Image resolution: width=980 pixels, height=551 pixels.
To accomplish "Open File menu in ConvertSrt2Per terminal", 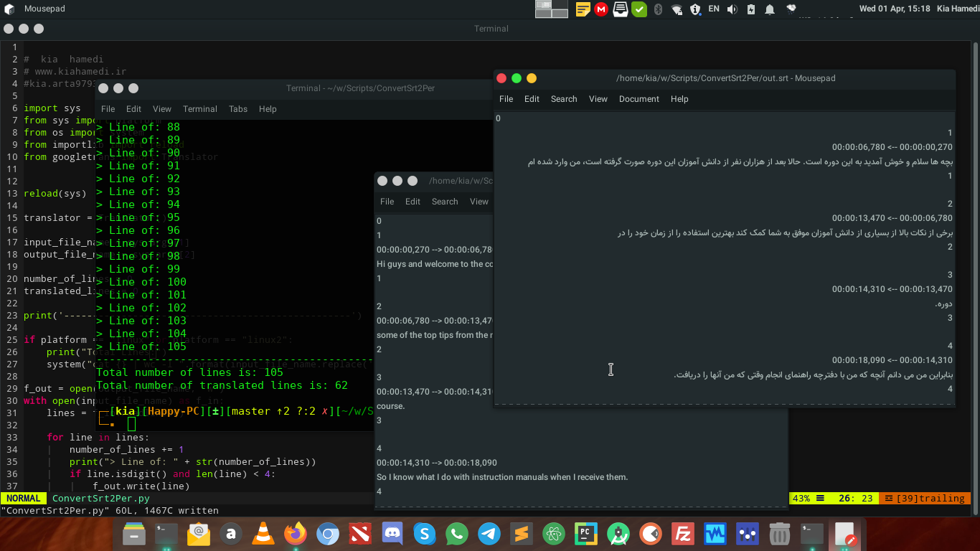I will (x=108, y=109).
